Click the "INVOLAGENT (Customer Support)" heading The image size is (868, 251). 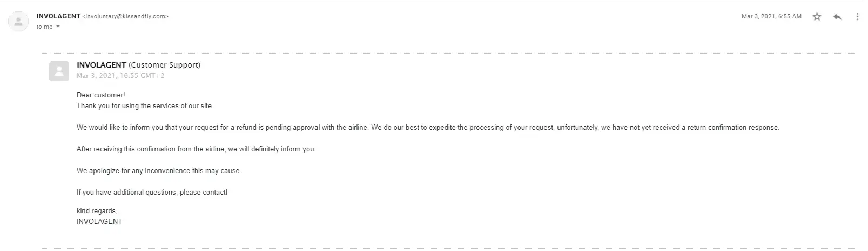(138, 65)
